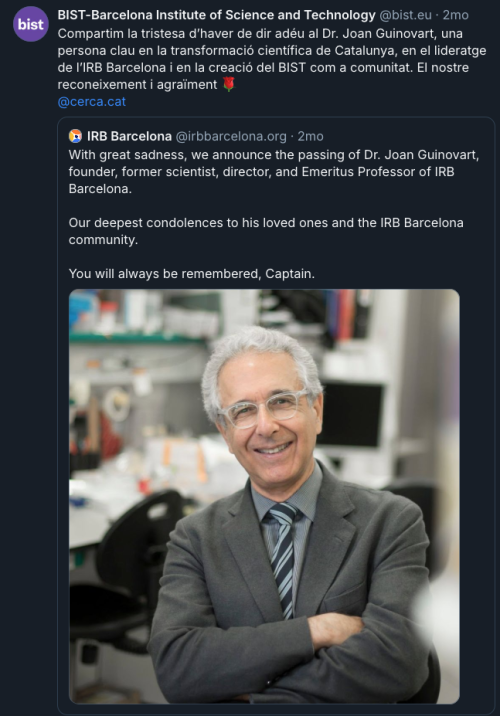Open BIST-Barcelona Institute of Science and Technology profile name

coord(216,15)
